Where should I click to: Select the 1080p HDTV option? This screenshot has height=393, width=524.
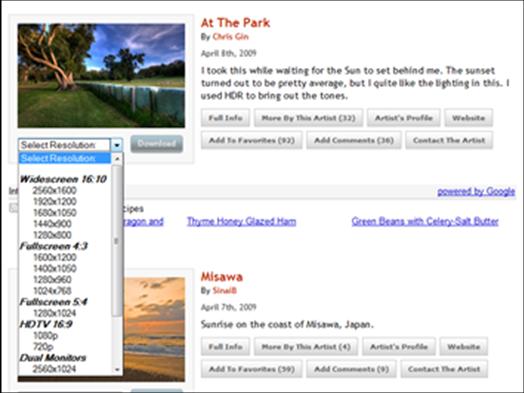pyautogui.click(x=45, y=335)
